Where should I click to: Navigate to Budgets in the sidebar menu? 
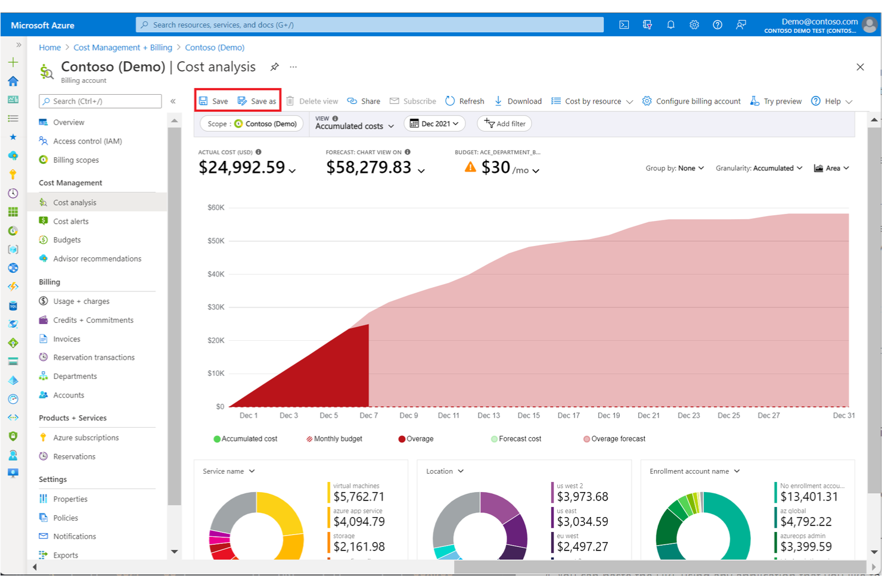coord(66,239)
